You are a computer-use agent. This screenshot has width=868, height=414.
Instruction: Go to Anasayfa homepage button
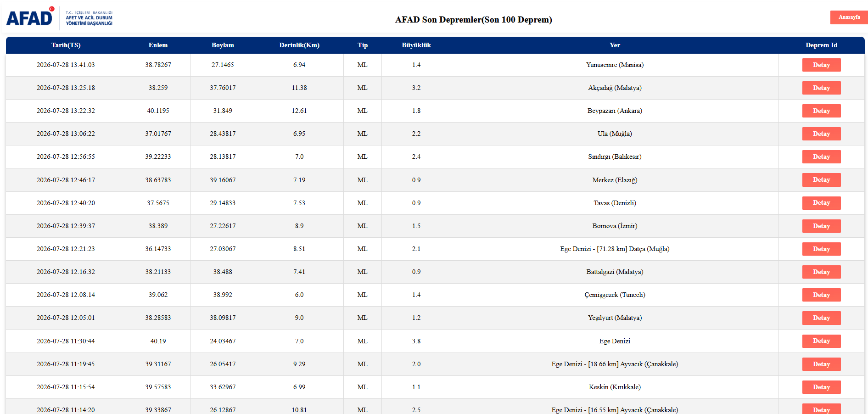coord(849,17)
